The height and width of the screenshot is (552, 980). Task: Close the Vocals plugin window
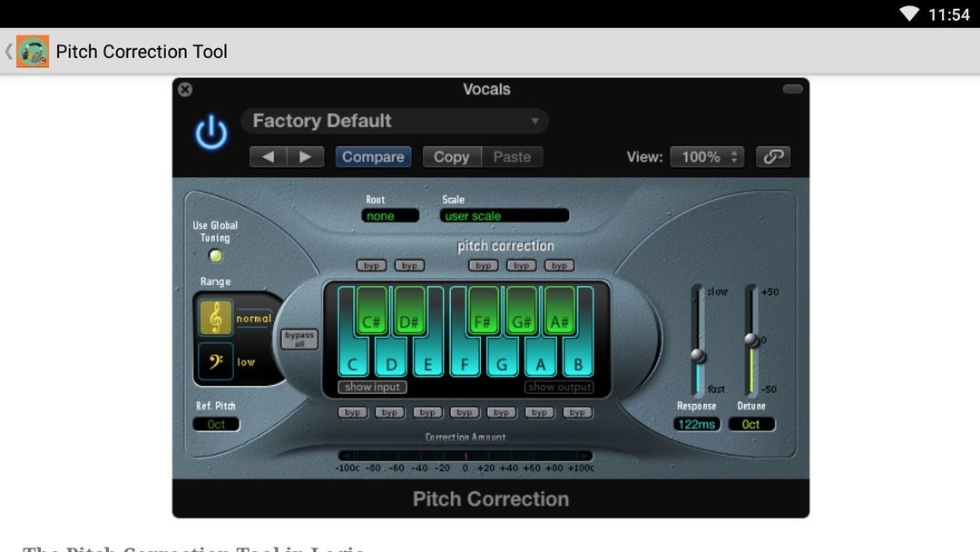coord(185,89)
